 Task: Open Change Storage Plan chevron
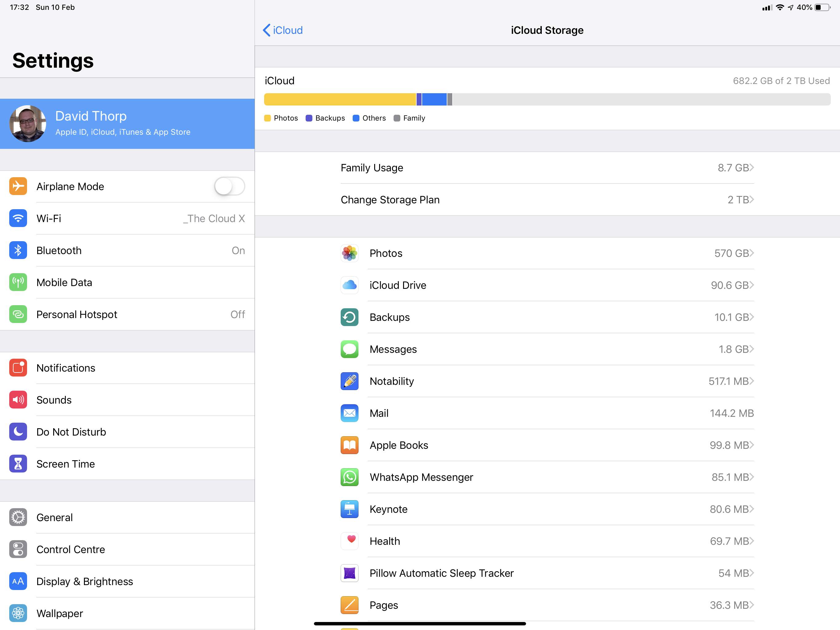751,199
